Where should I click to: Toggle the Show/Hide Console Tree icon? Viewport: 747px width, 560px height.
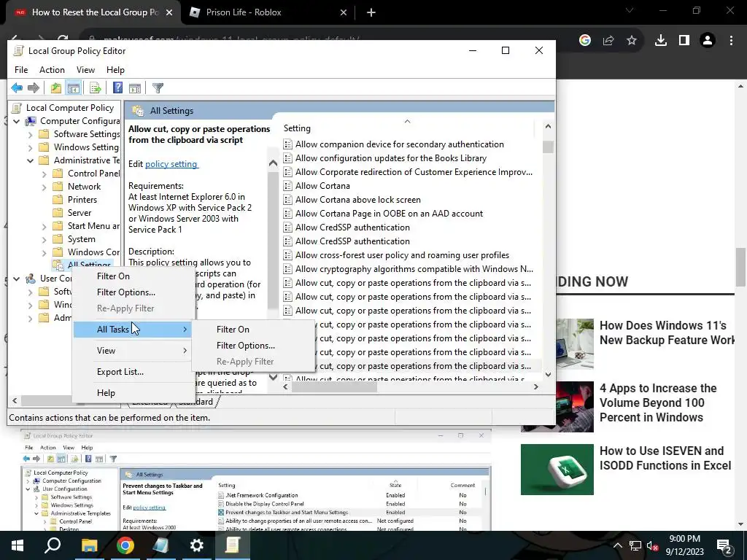point(74,87)
